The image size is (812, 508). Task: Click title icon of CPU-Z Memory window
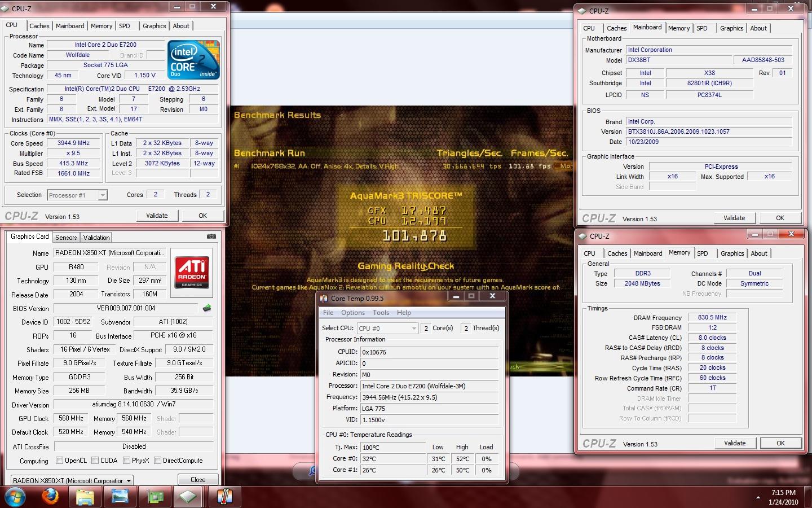(x=582, y=236)
